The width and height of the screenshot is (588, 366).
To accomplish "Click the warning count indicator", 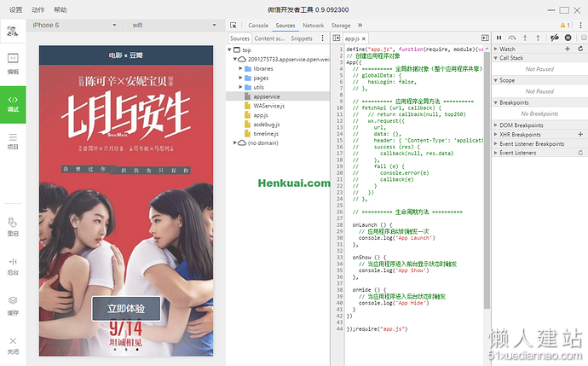I will [x=565, y=25].
